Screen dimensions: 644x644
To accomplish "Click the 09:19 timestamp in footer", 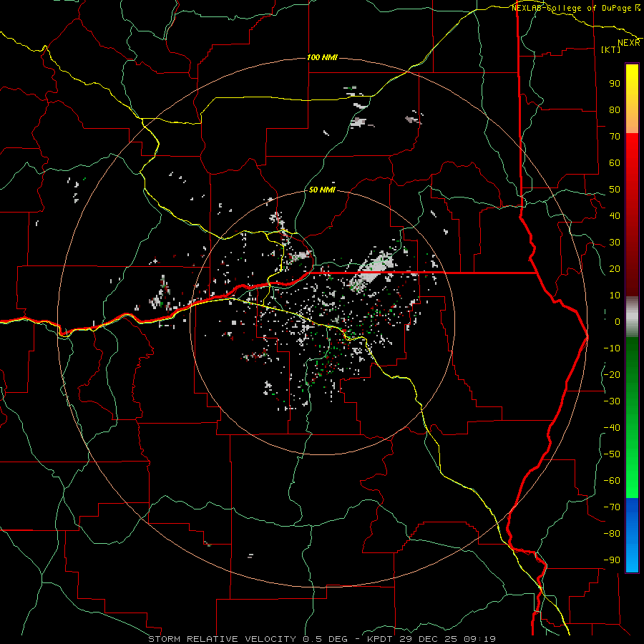I will [x=479, y=639].
